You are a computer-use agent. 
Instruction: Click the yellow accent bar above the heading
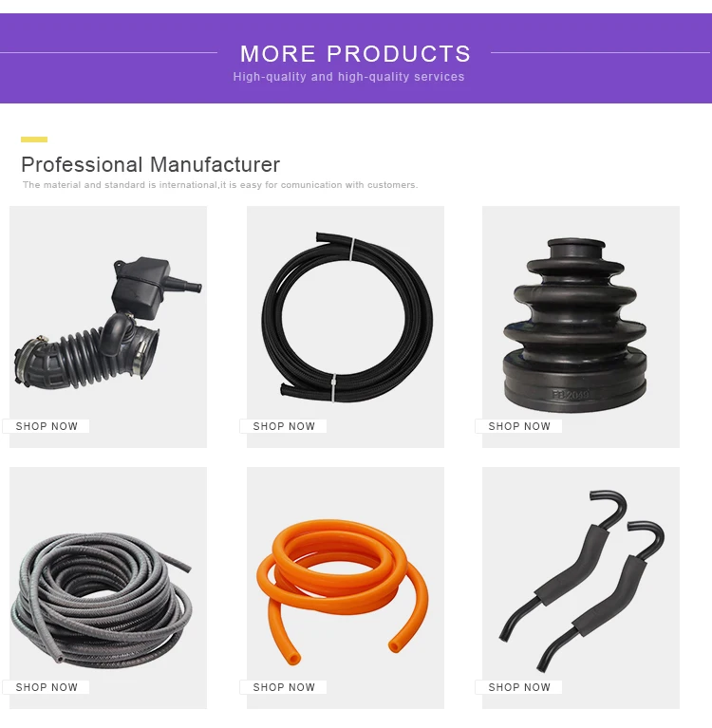click(34, 140)
